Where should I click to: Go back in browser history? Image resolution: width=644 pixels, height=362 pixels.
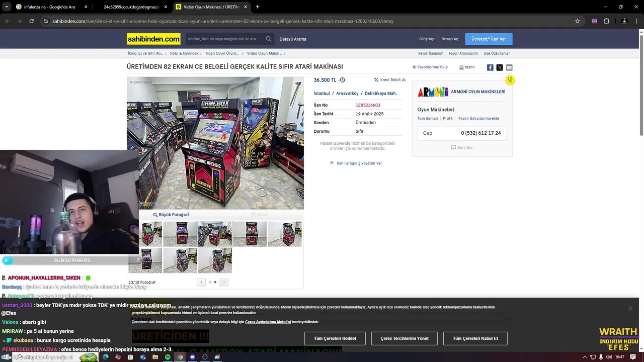pyautogui.click(x=8, y=21)
